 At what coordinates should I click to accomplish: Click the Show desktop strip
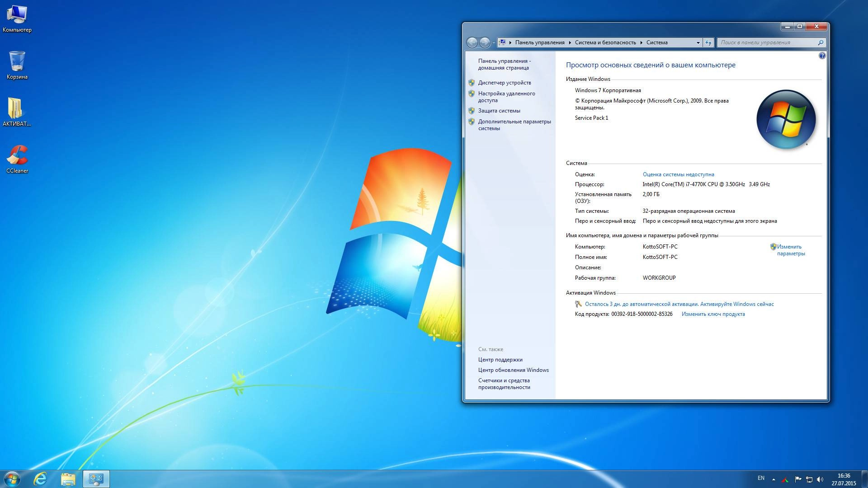click(x=864, y=479)
